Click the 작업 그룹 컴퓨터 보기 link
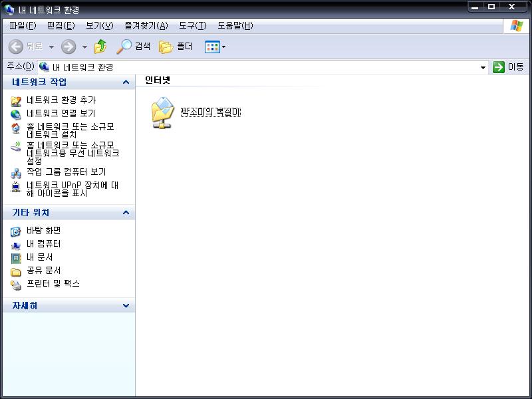The image size is (532, 399). point(66,172)
